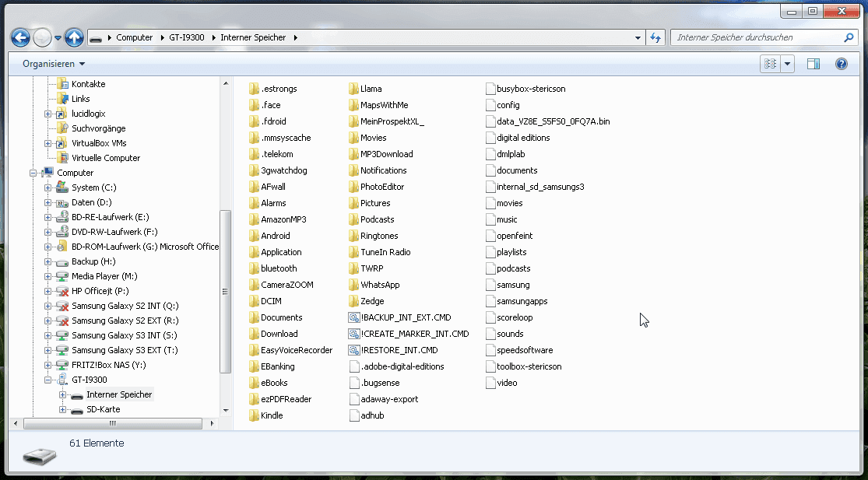Select the Kindle folder icon
This screenshot has height=480, width=868.
[x=254, y=416]
